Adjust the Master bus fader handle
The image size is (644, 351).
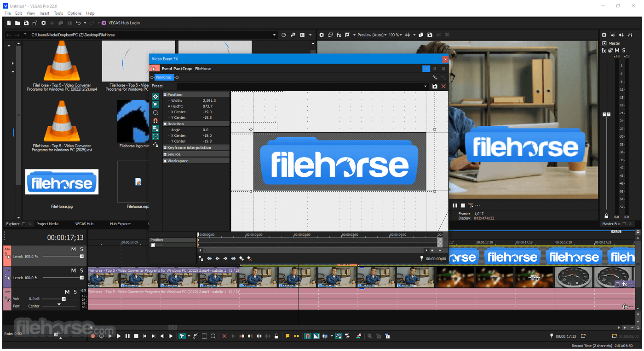coord(607,114)
